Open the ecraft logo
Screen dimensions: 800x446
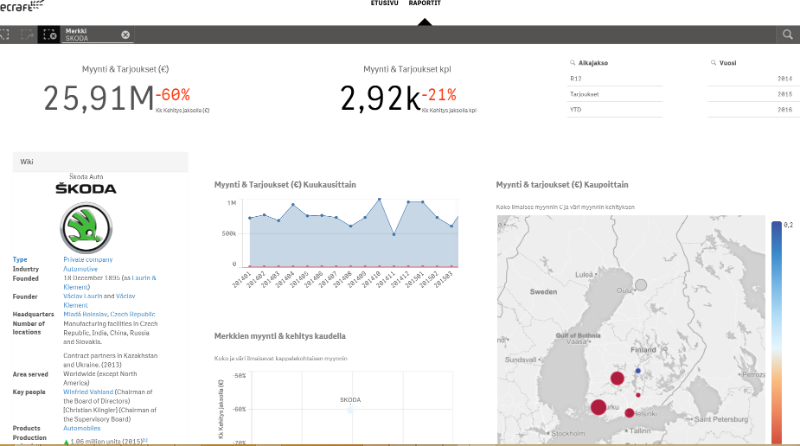pos(22,6)
